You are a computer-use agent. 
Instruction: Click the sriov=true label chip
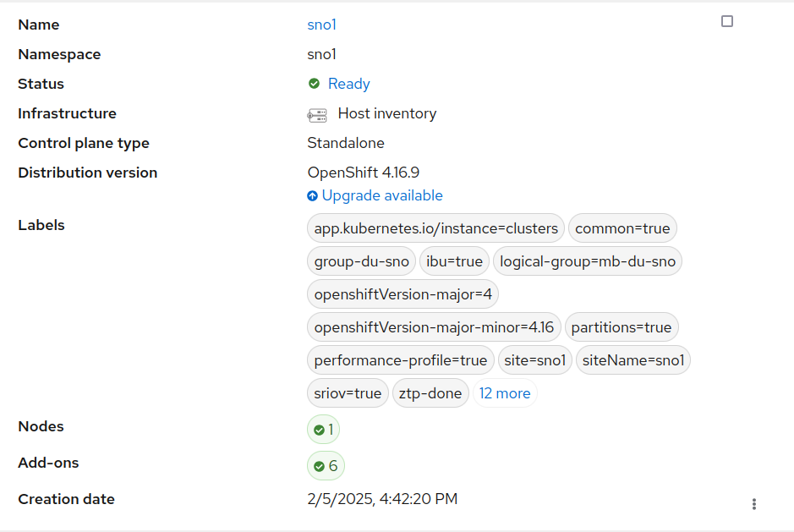pyautogui.click(x=348, y=393)
